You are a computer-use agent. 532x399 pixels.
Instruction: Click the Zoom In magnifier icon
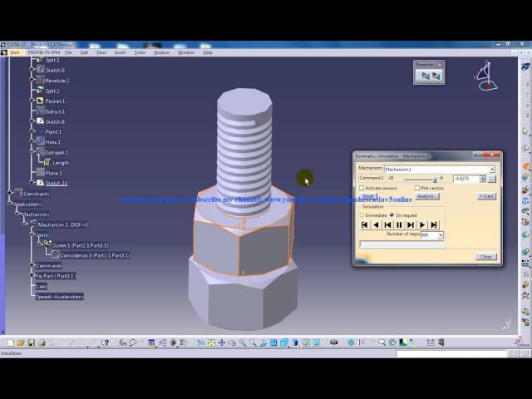(242, 342)
